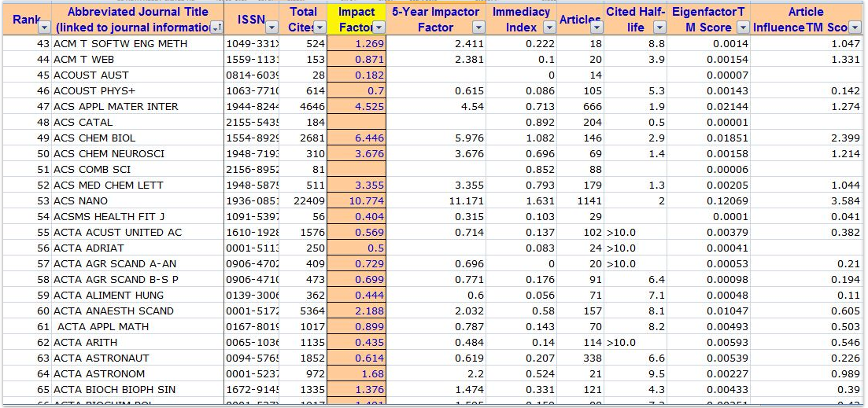This screenshot has height=408, width=868.
Task: Open the 5-Year Impact Factor filter dropdown
Action: pyautogui.click(x=478, y=28)
